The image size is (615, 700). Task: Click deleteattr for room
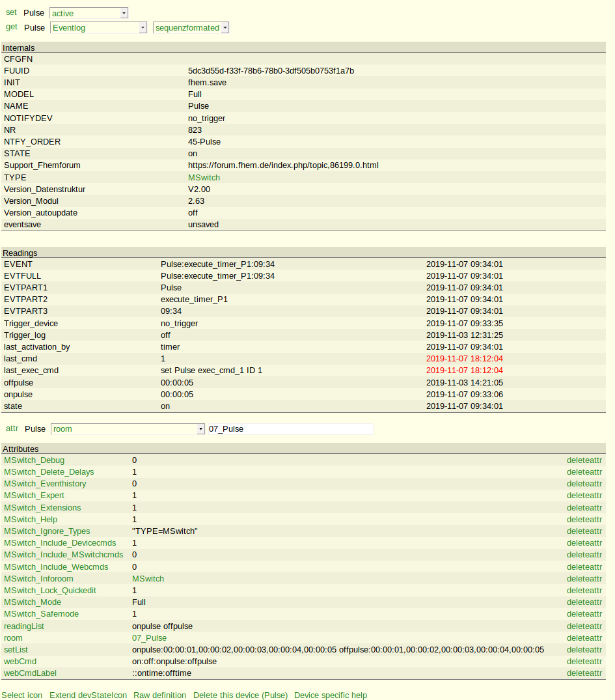[584, 638]
